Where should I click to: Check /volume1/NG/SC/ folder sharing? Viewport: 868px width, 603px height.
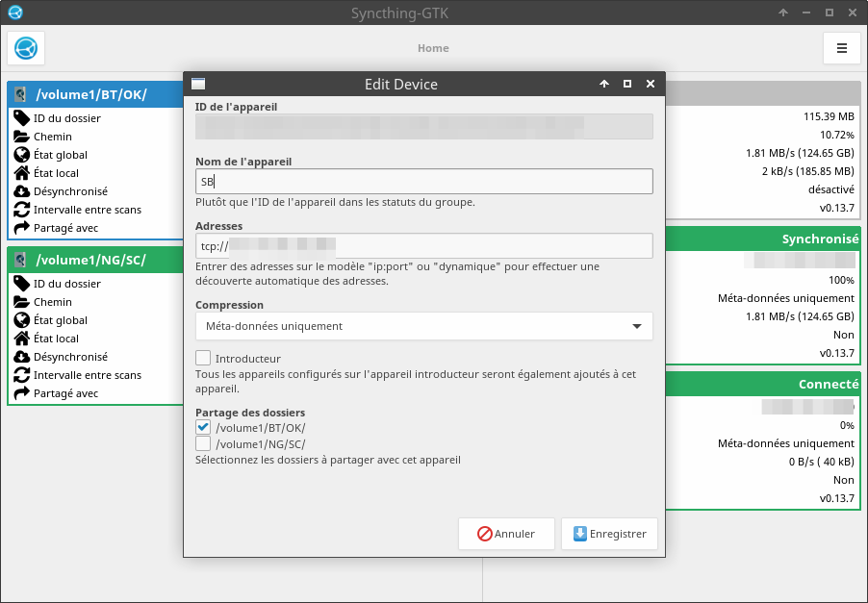click(203, 443)
